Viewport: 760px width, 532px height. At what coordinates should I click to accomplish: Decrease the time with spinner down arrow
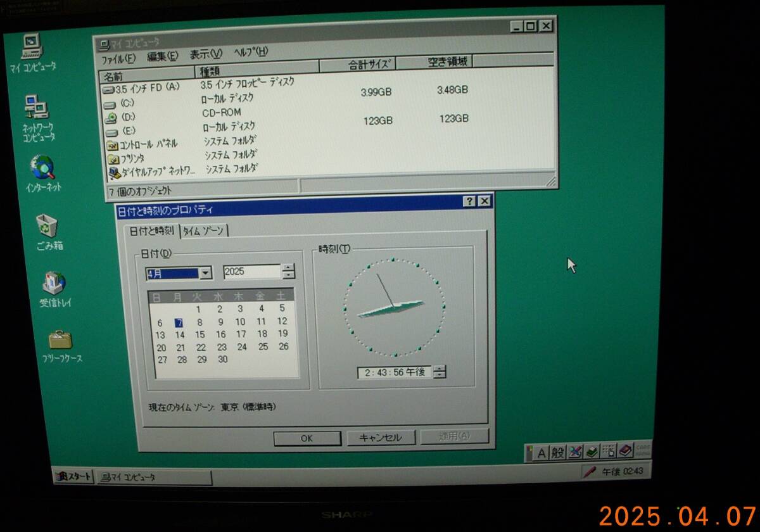coord(440,376)
